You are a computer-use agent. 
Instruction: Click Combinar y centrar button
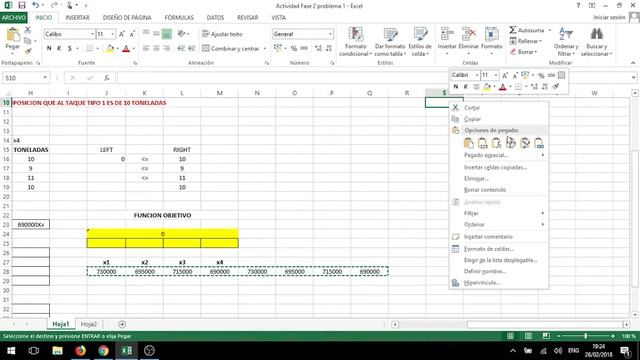[231, 49]
